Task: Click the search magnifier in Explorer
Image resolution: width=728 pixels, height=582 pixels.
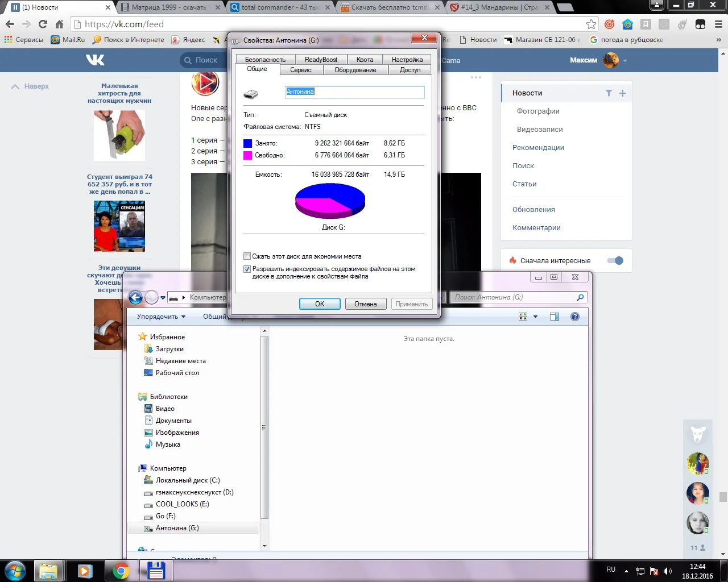Action: 580,297
